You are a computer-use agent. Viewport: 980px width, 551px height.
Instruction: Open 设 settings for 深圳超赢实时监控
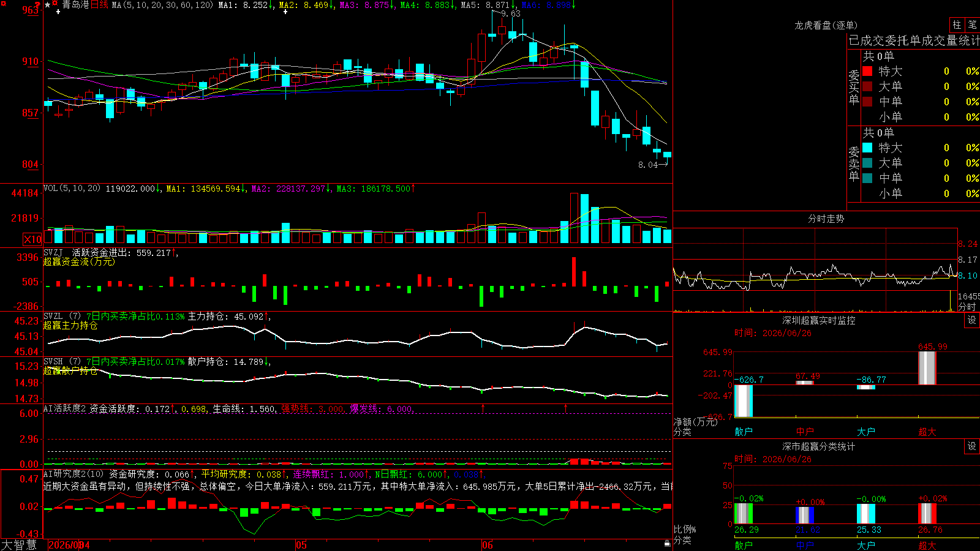tap(972, 320)
